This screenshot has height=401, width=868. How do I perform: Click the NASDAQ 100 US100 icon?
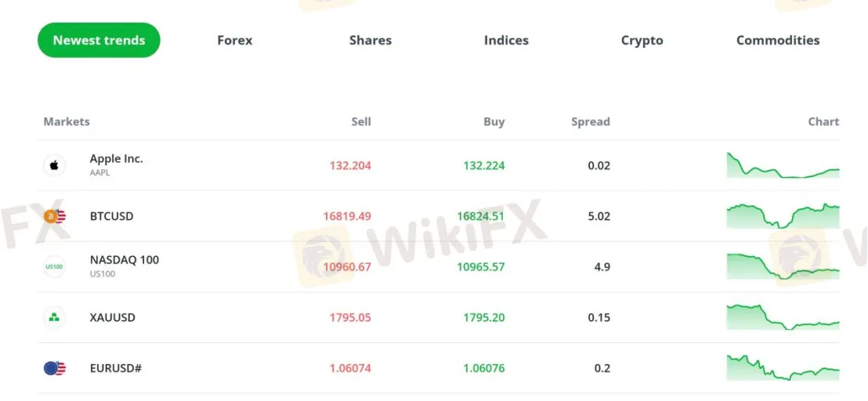(54, 267)
